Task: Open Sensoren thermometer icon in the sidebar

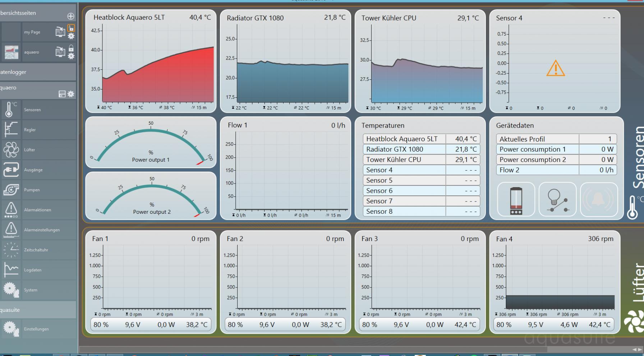Action: click(x=11, y=110)
